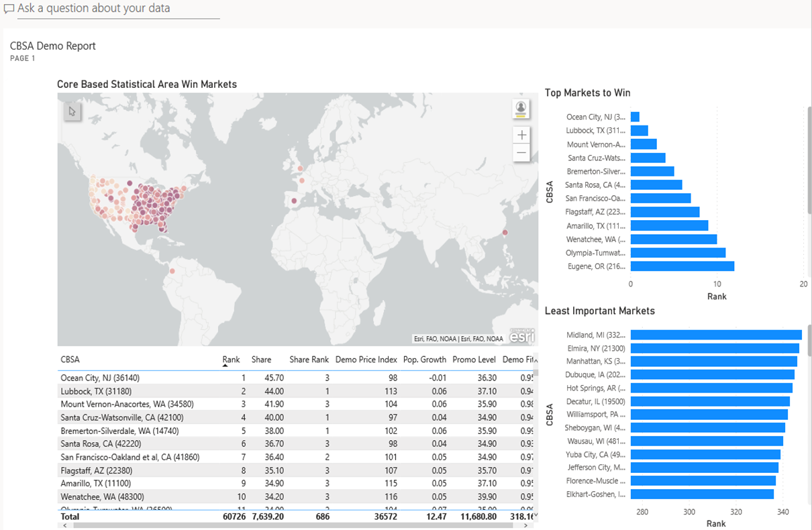Zoom out of the map with minus button
Image resolution: width=812 pixels, height=530 pixels.
click(x=521, y=152)
